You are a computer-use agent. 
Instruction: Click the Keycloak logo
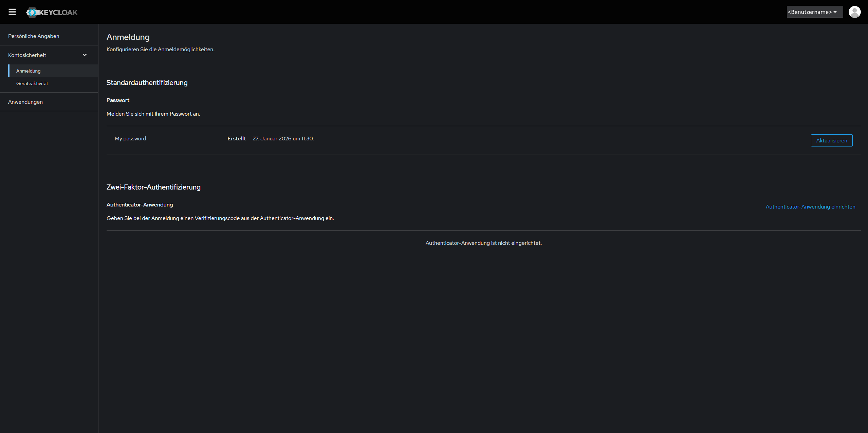[x=52, y=13]
